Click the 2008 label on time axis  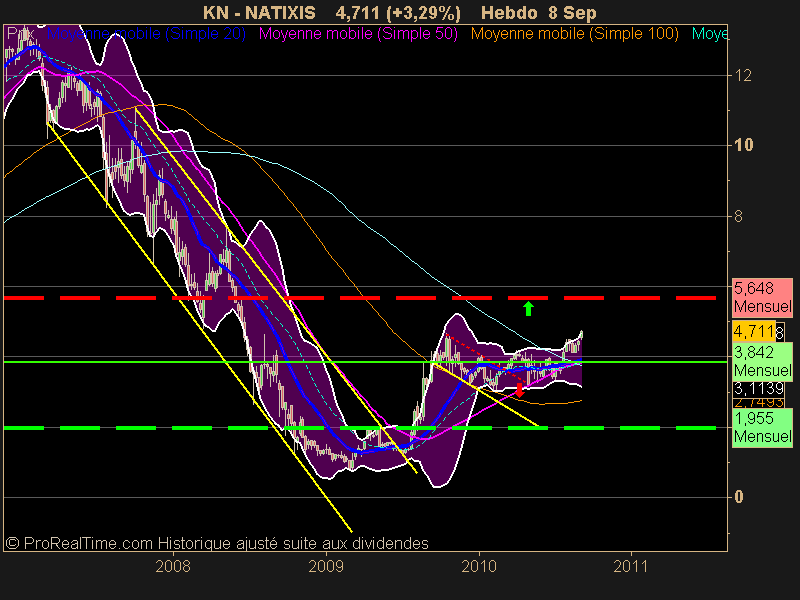pyautogui.click(x=173, y=566)
